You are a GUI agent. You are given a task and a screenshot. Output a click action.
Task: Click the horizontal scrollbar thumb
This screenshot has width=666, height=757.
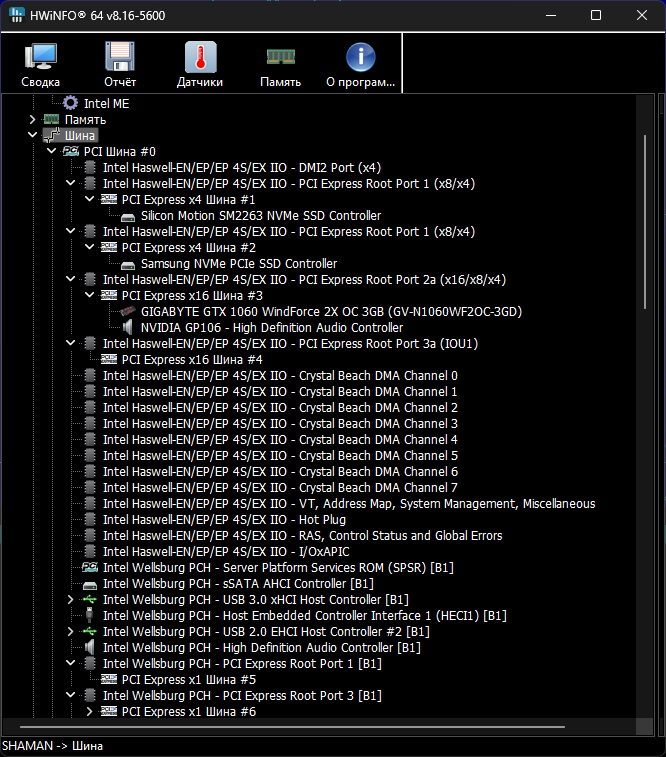(x=292, y=726)
